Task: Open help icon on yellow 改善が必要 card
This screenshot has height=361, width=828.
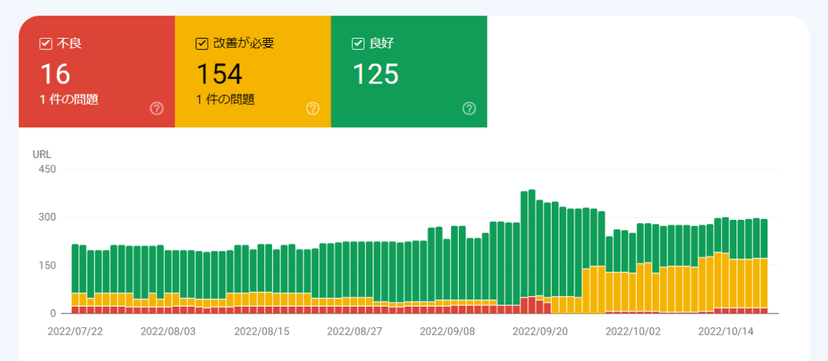Action: pyautogui.click(x=313, y=109)
